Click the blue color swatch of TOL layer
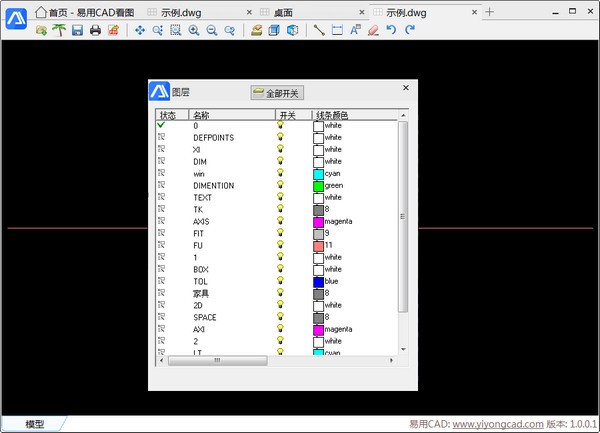This screenshot has width=600, height=433. (318, 281)
